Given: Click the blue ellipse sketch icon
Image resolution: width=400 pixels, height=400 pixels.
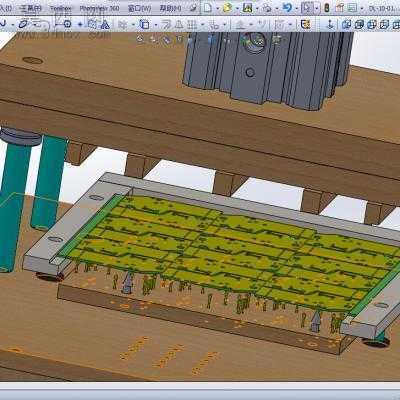Looking at the screenshot, I should click(23, 24).
